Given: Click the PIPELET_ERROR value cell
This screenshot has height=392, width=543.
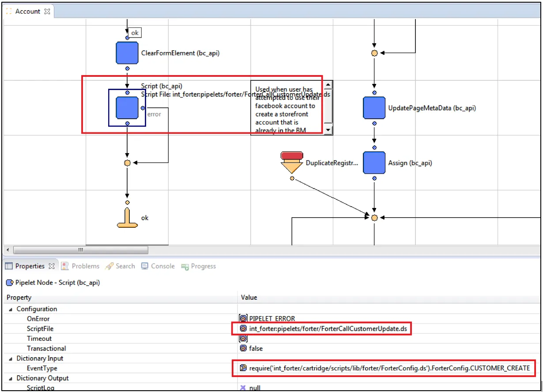Looking at the screenshot, I should pyautogui.click(x=272, y=319).
